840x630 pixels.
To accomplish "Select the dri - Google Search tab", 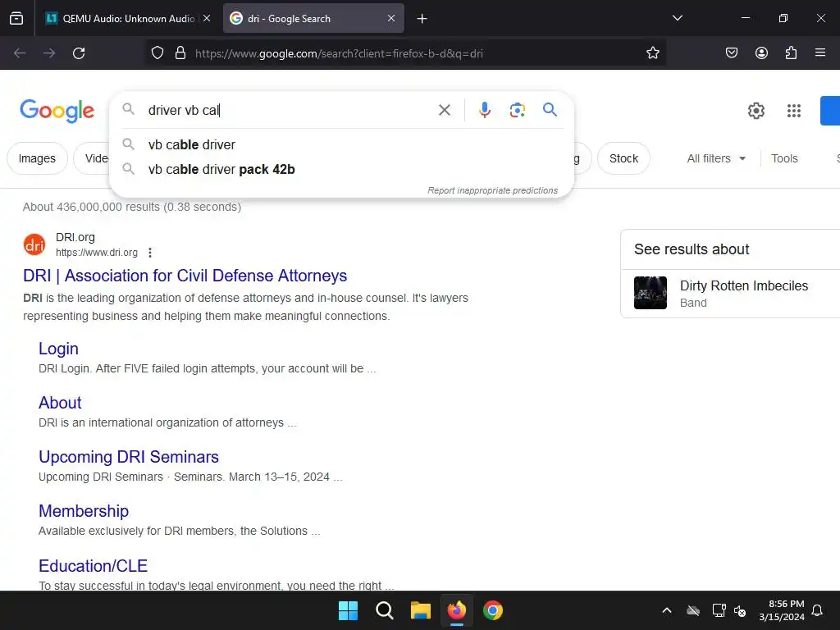I will tap(306, 18).
